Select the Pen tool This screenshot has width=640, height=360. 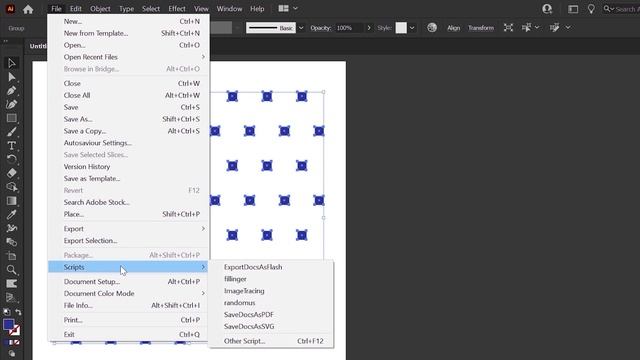click(x=11, y=91)
